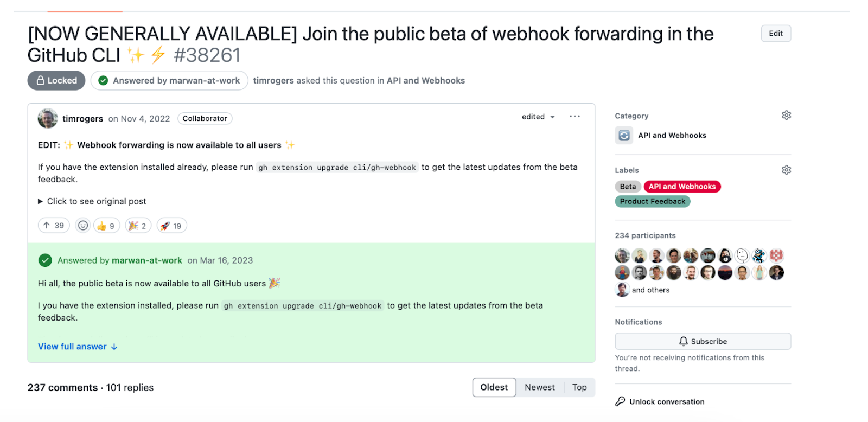Image resolution: width=868 pixels, height=422 pixels.
Task: Click the red API and Webhooks label
Action: [682, 187]
